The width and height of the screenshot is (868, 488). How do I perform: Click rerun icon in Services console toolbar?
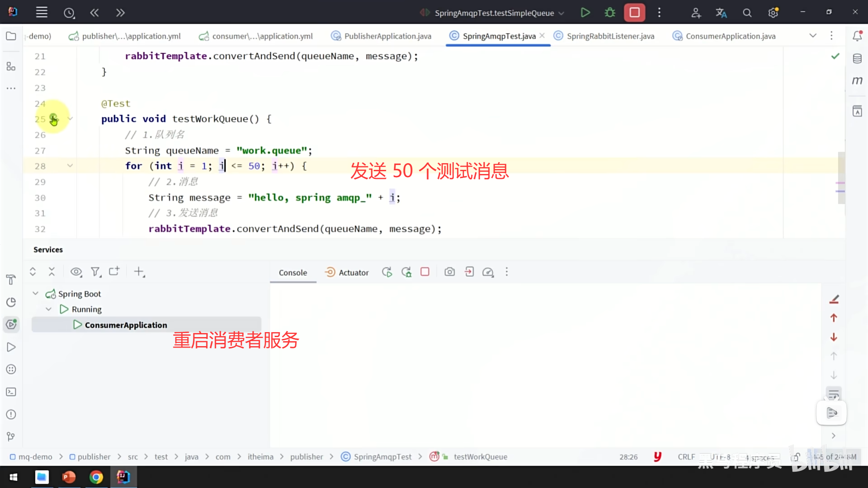pyautogui.click(x=387, y=272)
